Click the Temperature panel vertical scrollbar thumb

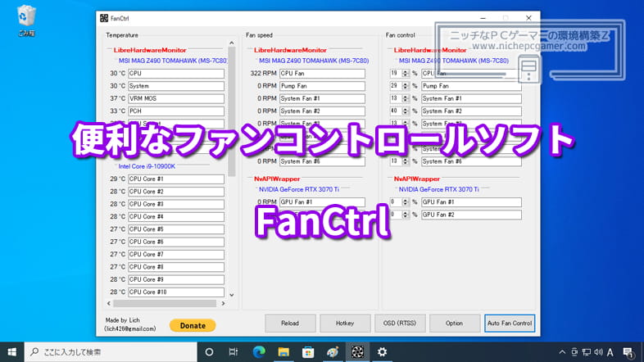[232, 111]
